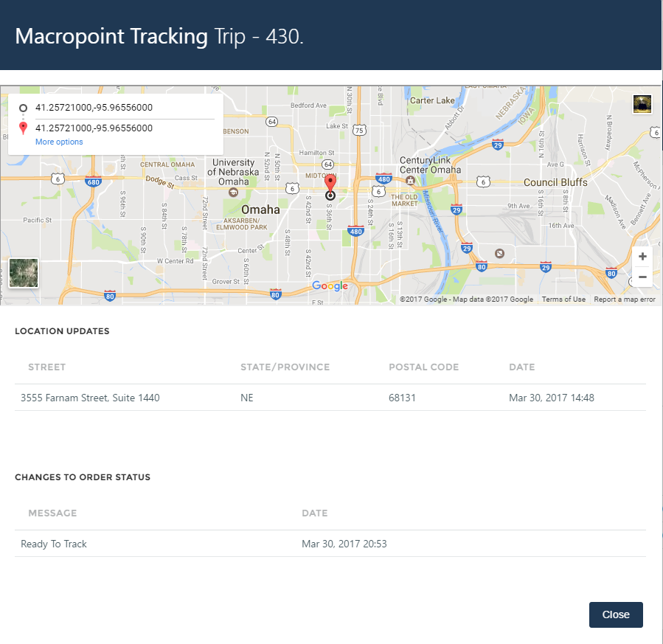This screenshot has height=644, width=663.
Task: Click the destination pin icon in the directions panel
Action: pyautogui.click(x=23, y=127)
